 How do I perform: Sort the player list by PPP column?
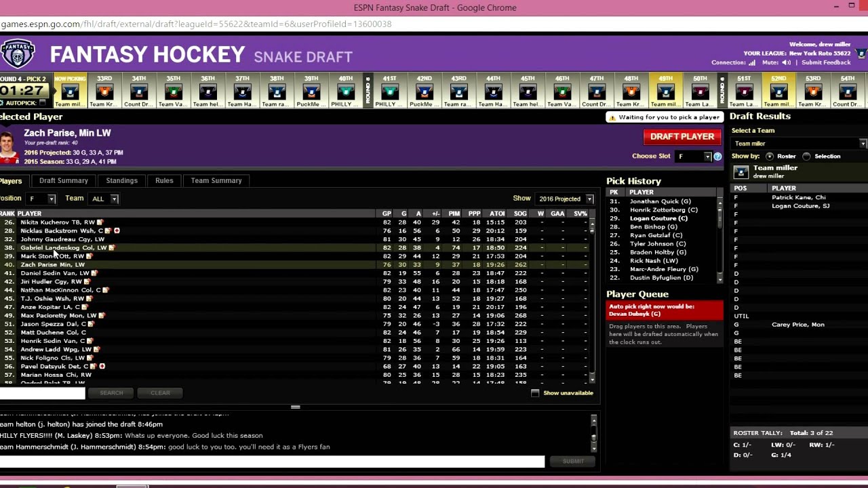475,213
